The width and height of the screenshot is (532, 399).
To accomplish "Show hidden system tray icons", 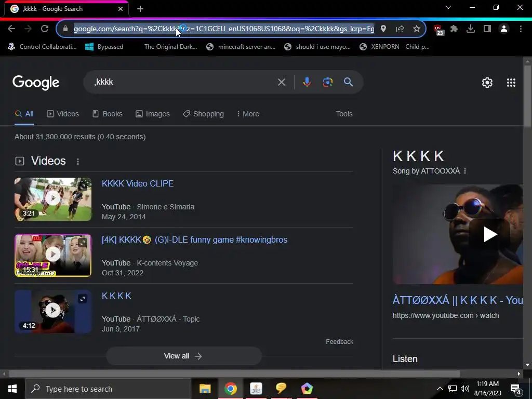I will [440, 389].
